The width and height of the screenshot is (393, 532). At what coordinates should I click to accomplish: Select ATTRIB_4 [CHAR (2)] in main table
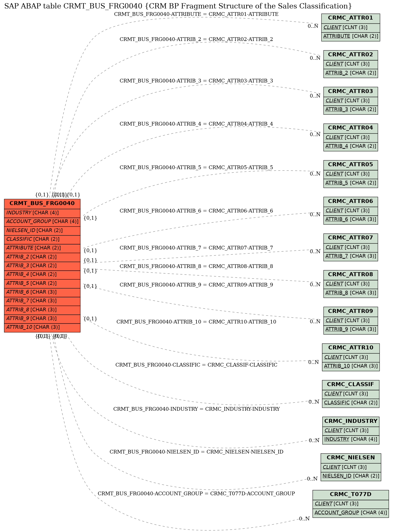[x=42, y=275]
